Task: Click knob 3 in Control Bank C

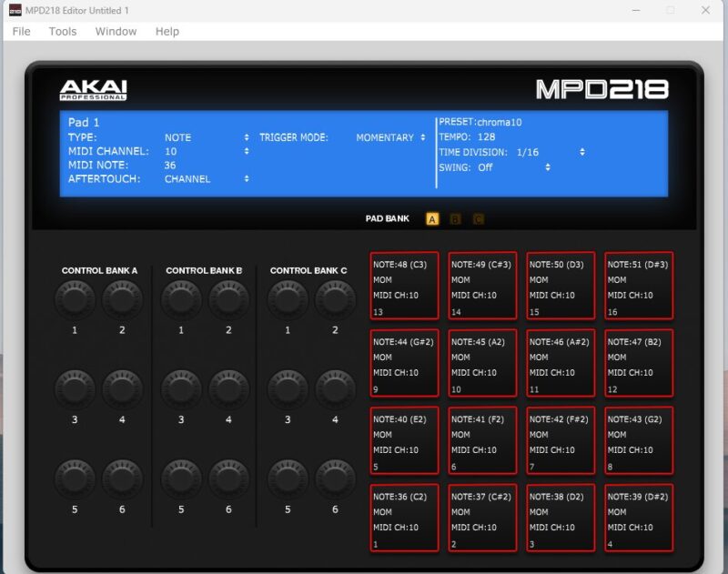Action: pos(288,388)
